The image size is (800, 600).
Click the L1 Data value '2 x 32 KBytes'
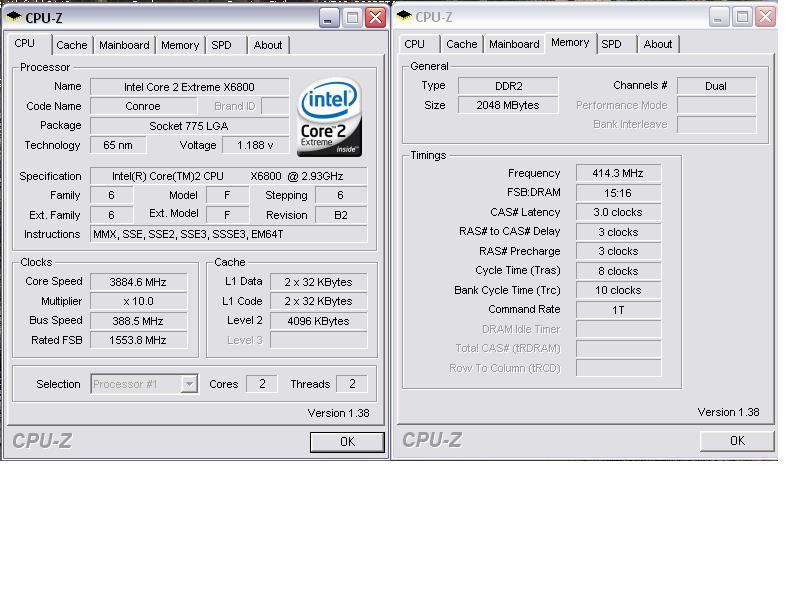point(318,282)
